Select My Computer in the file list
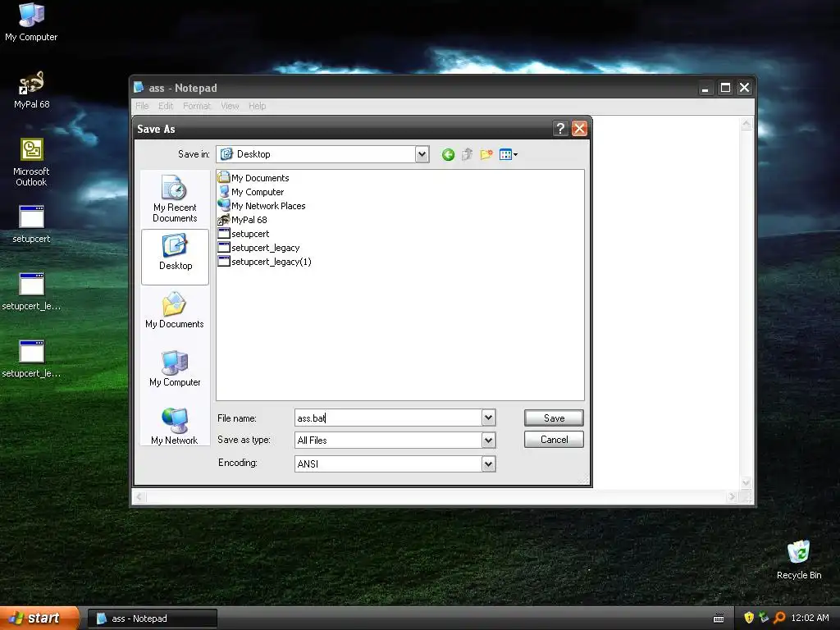 (251, 192)
